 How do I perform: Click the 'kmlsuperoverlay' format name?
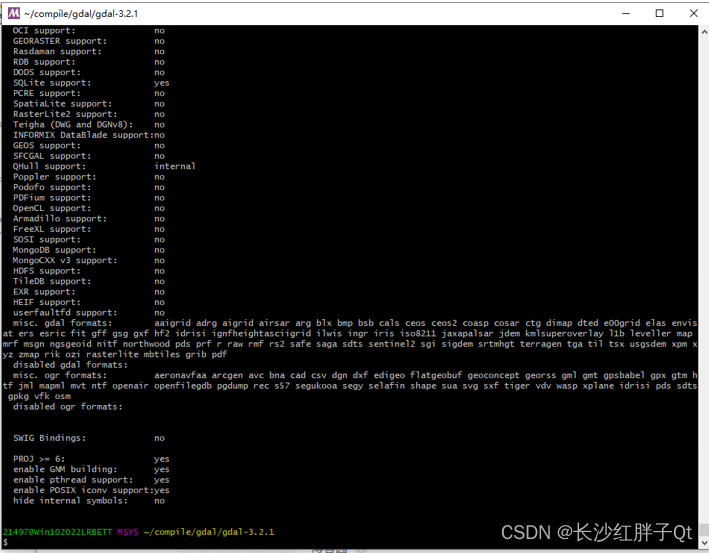564,333
